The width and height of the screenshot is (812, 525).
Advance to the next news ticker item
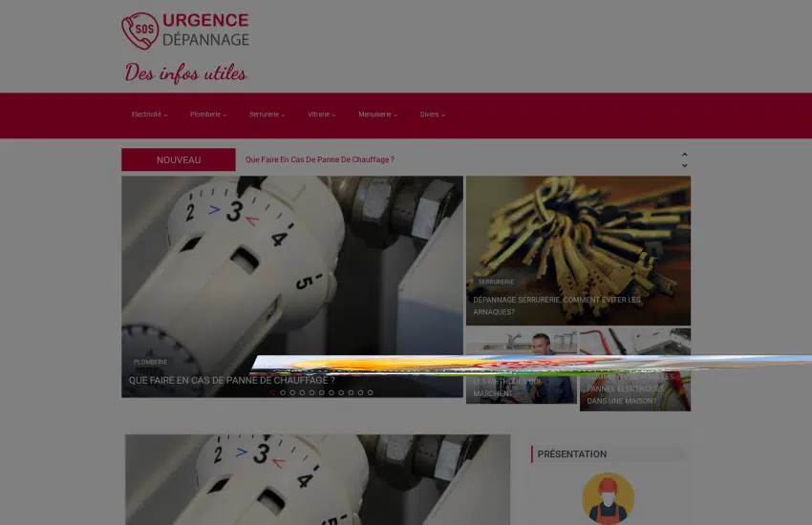(x=684, y=165)
